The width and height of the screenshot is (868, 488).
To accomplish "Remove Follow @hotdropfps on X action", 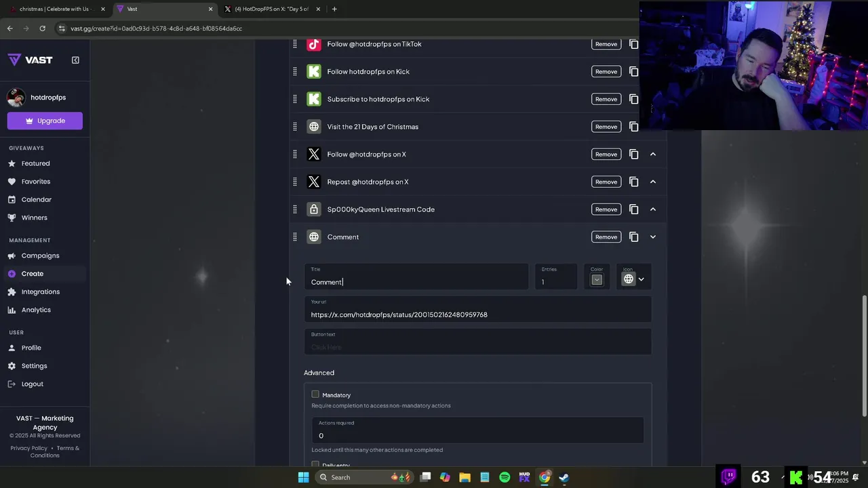I will tap(606, 154).
